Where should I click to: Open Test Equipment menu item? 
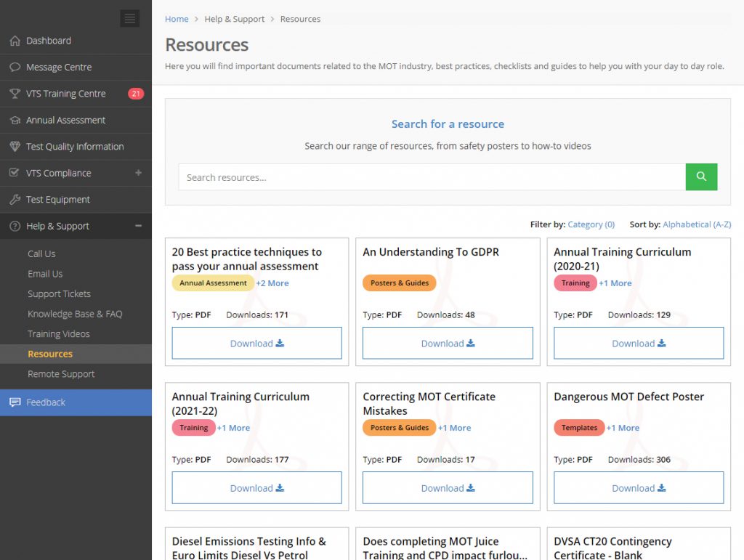tap(76, 200)
